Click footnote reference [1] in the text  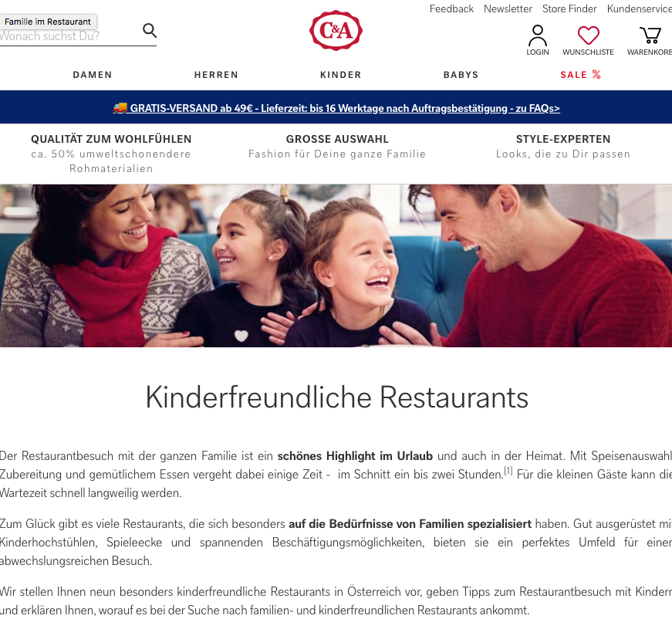(x=508, y=471)
